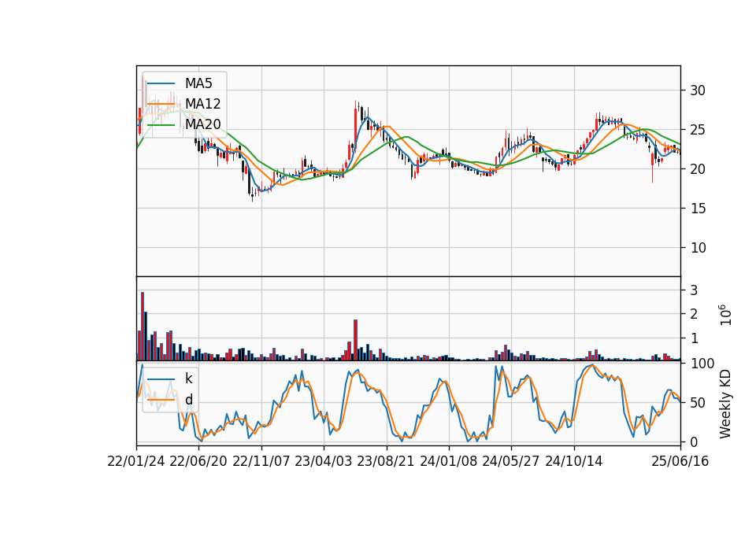
Task: Click the 22/01/24 date label
Action: 136,461
